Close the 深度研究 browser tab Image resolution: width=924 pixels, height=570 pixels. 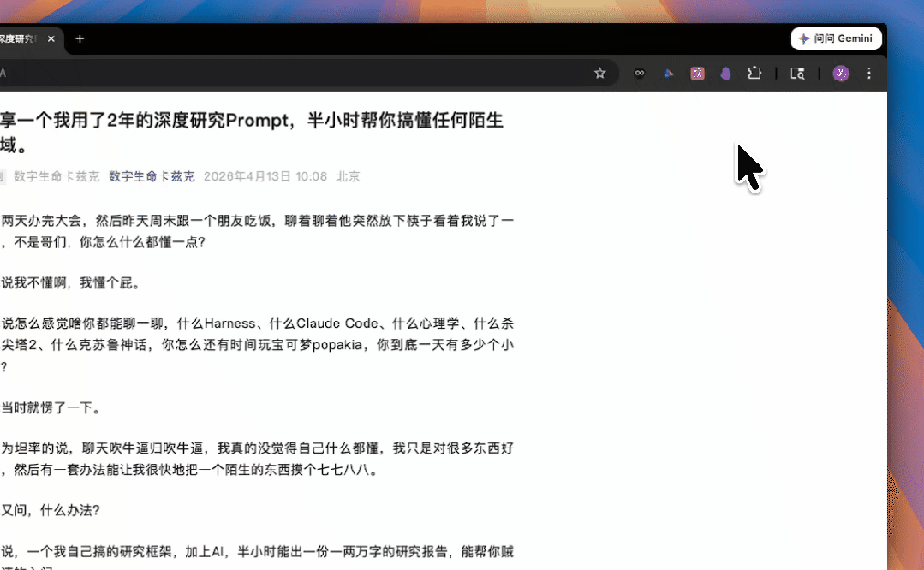[x=51, y=39]
